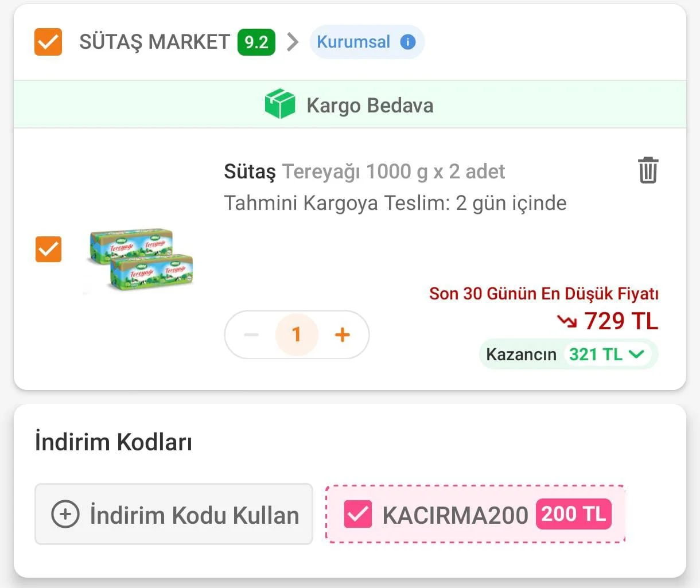Open the Kurumsal badge

point(367,42)
